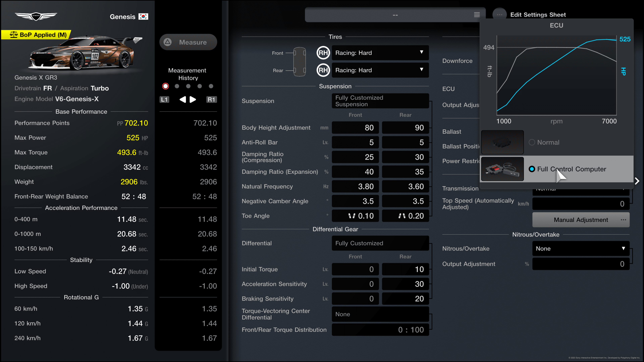Click Front/Rear Torque Distribution 0 : 100

pos(380,330)
